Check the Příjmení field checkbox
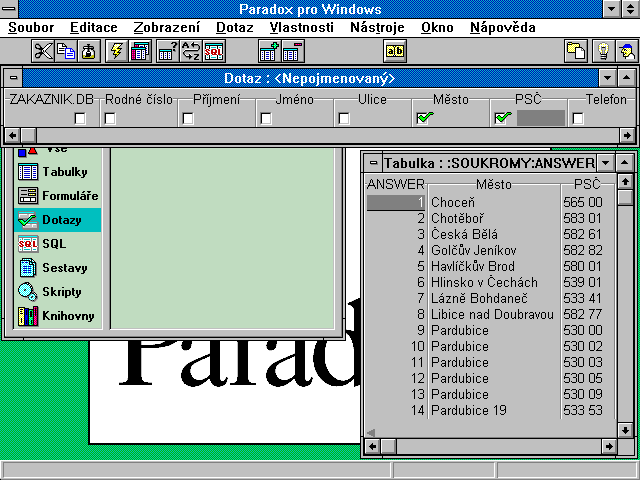Viewport: 640px width, 480px height. pos(188,119)
